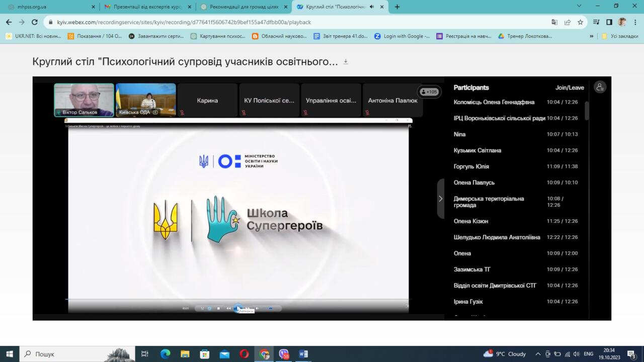
Task: Close the Круглий стіл Webex tab
Action: coord(382,7)
